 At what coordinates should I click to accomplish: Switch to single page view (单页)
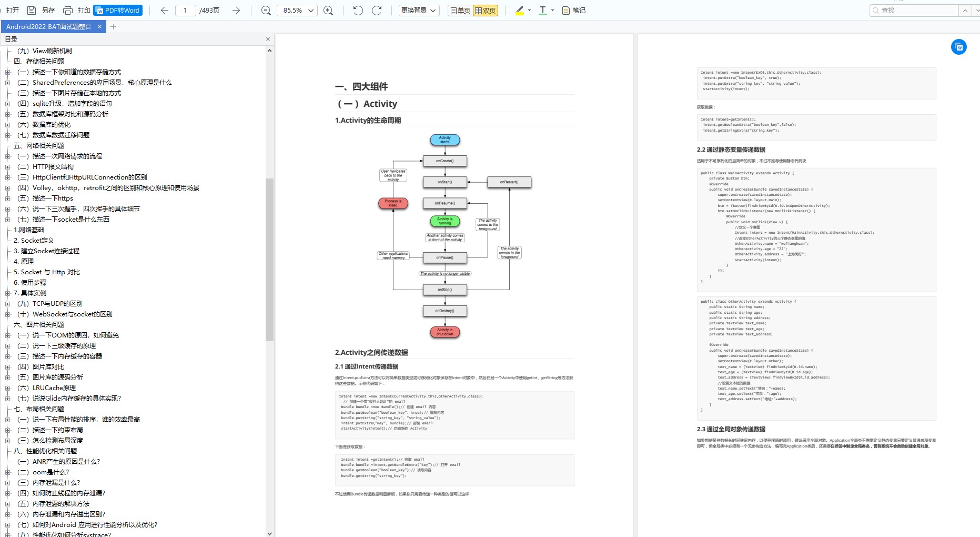pyautogui.click(x=460, y=11)
